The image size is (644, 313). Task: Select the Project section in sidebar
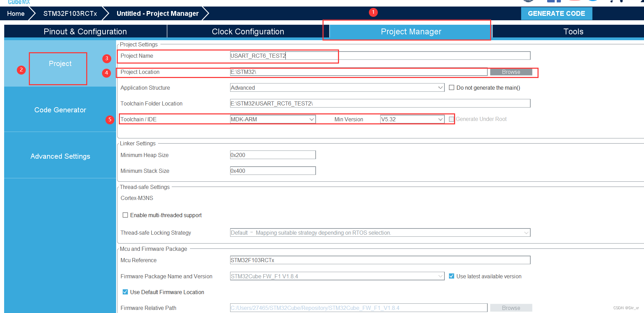60,64
